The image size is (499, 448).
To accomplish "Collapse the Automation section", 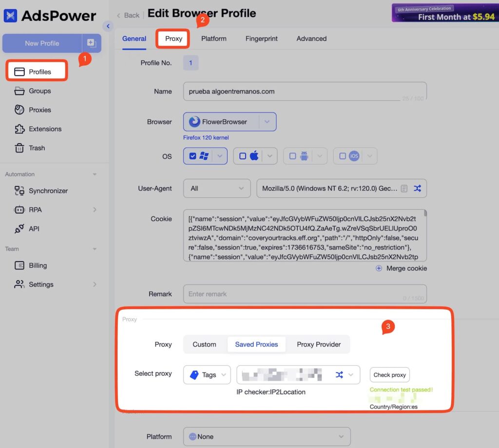I will (95, 174).
